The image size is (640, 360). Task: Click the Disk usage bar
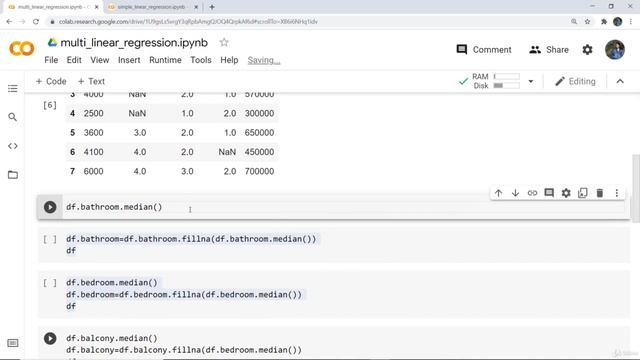(507, 85)
